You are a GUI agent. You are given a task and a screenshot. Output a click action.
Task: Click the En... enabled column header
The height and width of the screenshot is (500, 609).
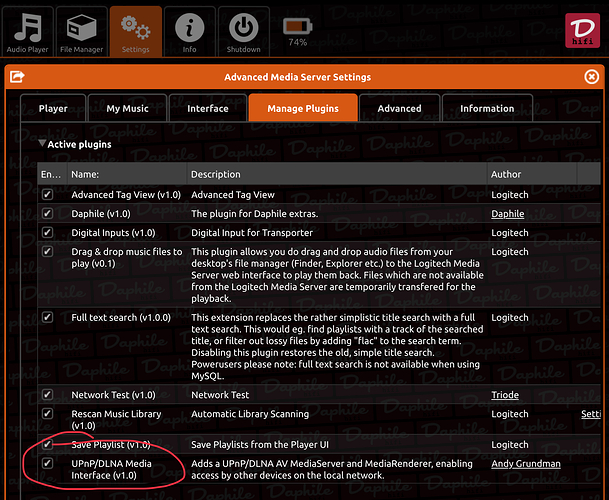[52, 174]
